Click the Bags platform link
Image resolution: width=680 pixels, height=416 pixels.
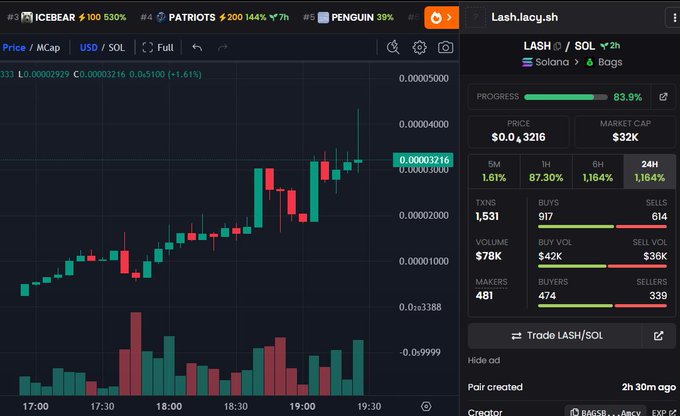pyautogui.click(x=604, y=62)
